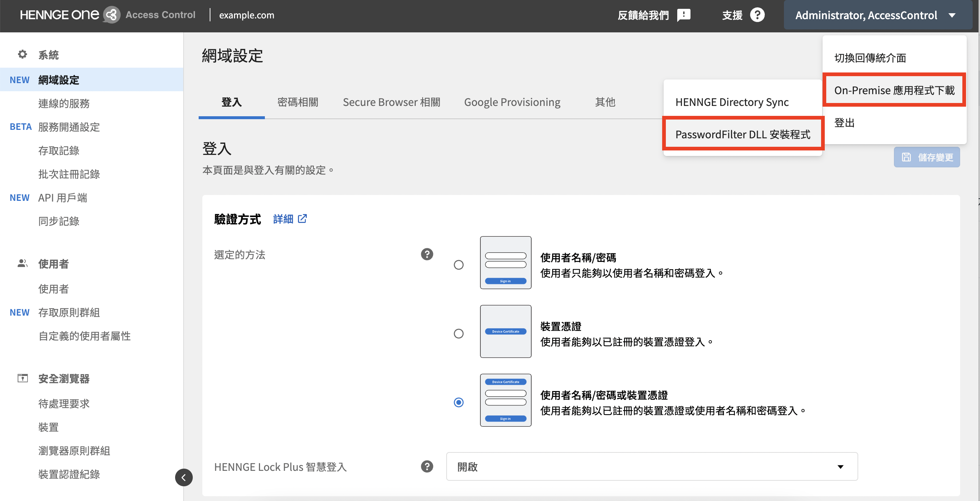The image size is (980, 501).
Task: Click external link icon beside 詳細
Action: click(302, 219)
